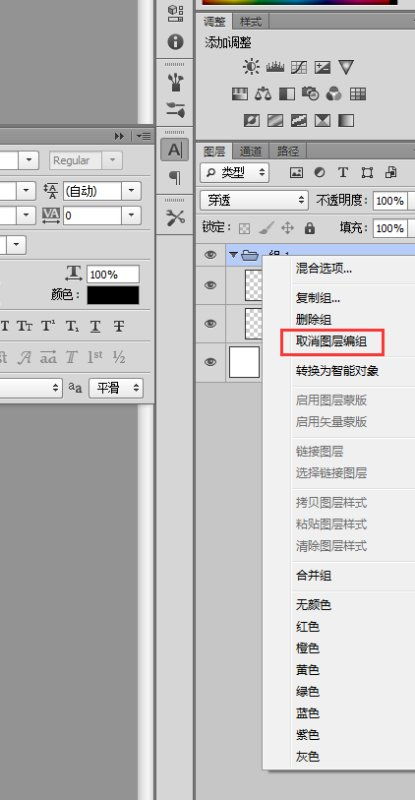Screen dimensions: 415x800
Task: Filter layers by type layers
Action: [x=343, y=172]
